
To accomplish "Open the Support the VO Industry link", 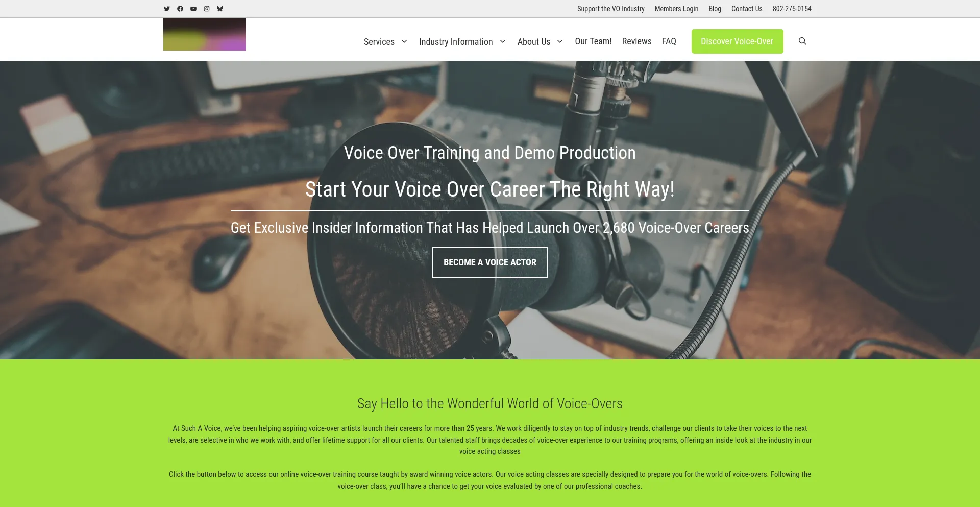I will pyautogui.click(x=610, y=9).
